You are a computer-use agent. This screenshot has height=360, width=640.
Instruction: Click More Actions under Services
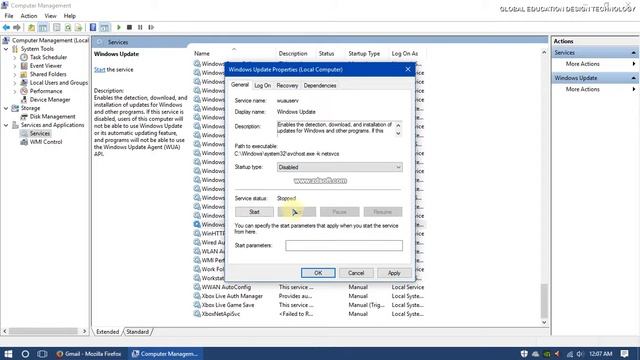click(x=582, y=64)
